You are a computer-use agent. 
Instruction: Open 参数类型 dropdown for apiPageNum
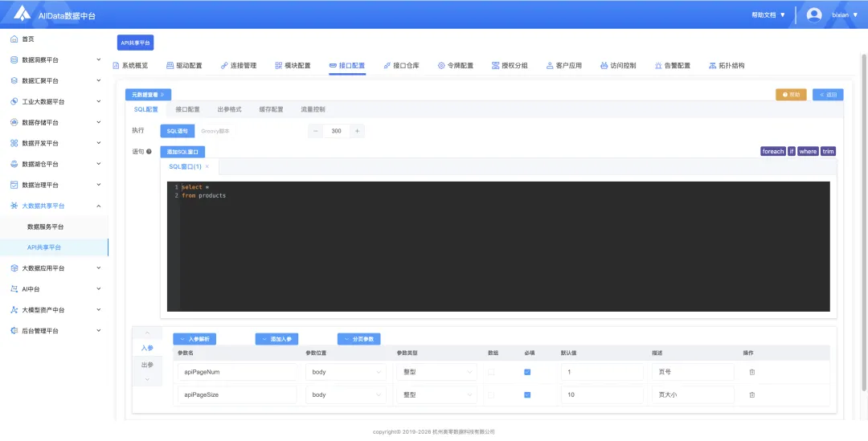(x=436, y=372)
